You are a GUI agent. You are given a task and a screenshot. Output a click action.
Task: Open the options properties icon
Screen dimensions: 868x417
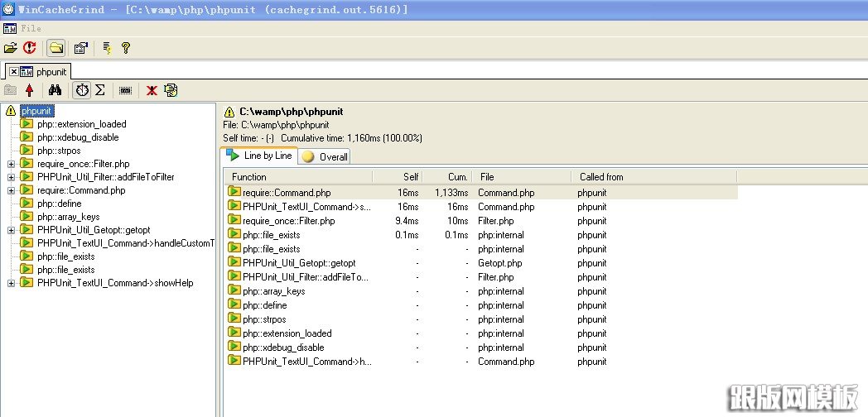coord(81,48)
